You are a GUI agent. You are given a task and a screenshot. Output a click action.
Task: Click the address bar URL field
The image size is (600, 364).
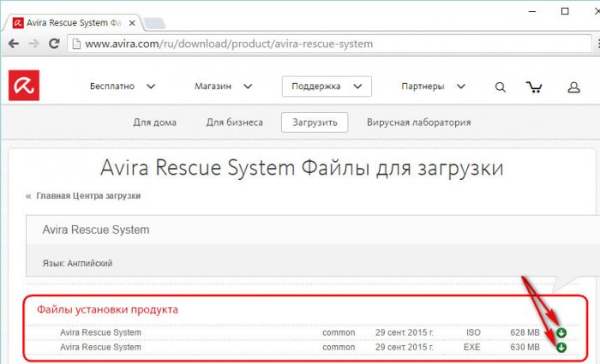(330, 44)
